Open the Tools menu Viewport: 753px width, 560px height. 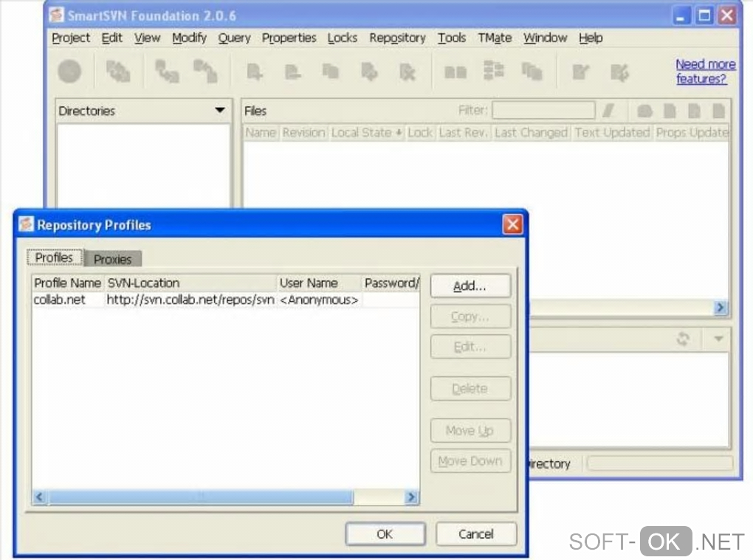(451, 38)
